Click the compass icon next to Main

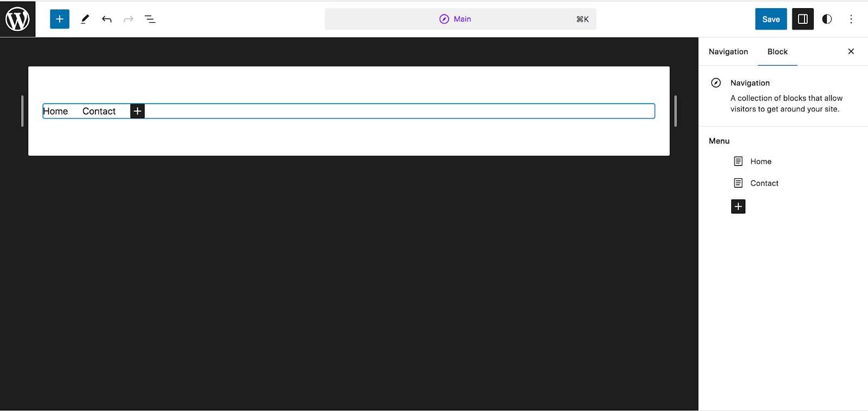click(x=444, y=19)
